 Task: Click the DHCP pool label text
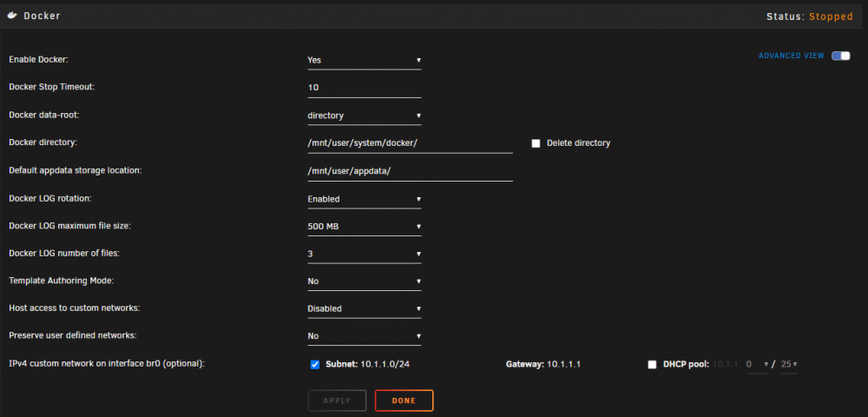tap(686, 364)
